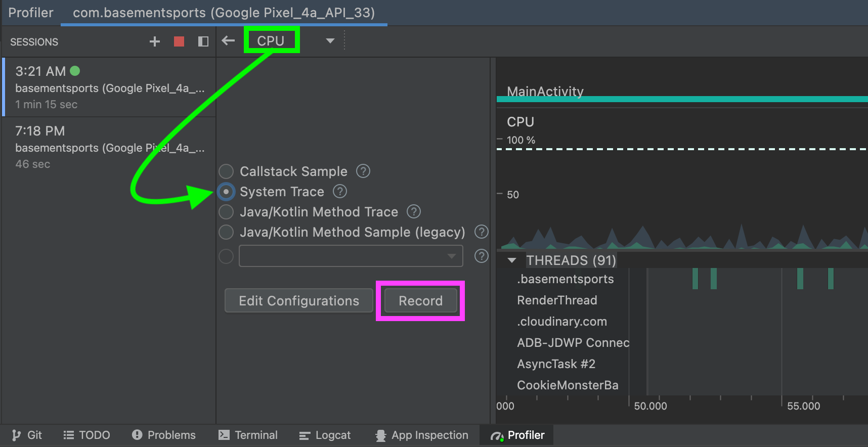This screenshot has width=868, height=447.
Task: Stop the current profiling session
Action: [179, 41]
